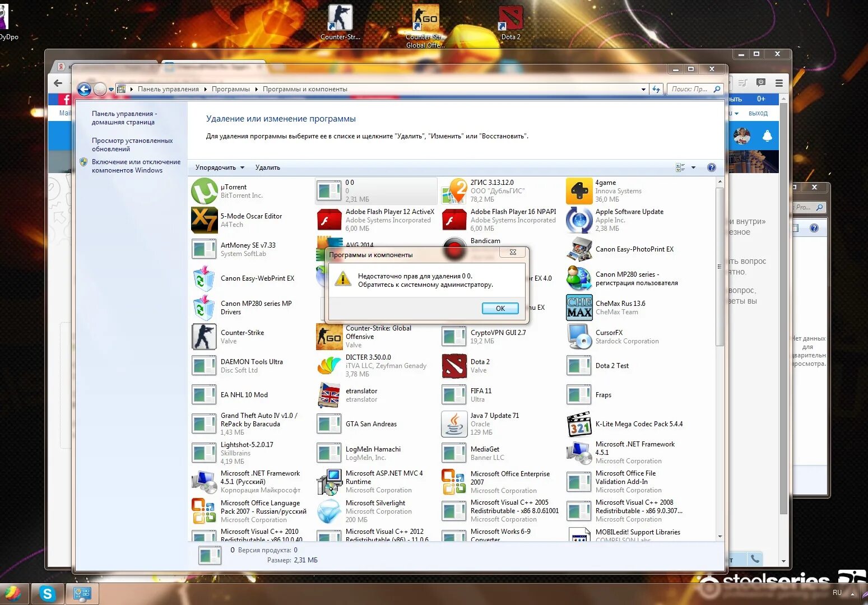Open the Упорядочить dropdown menu
The width and height of the screenshot is (868, 605).
pos(220,167)
